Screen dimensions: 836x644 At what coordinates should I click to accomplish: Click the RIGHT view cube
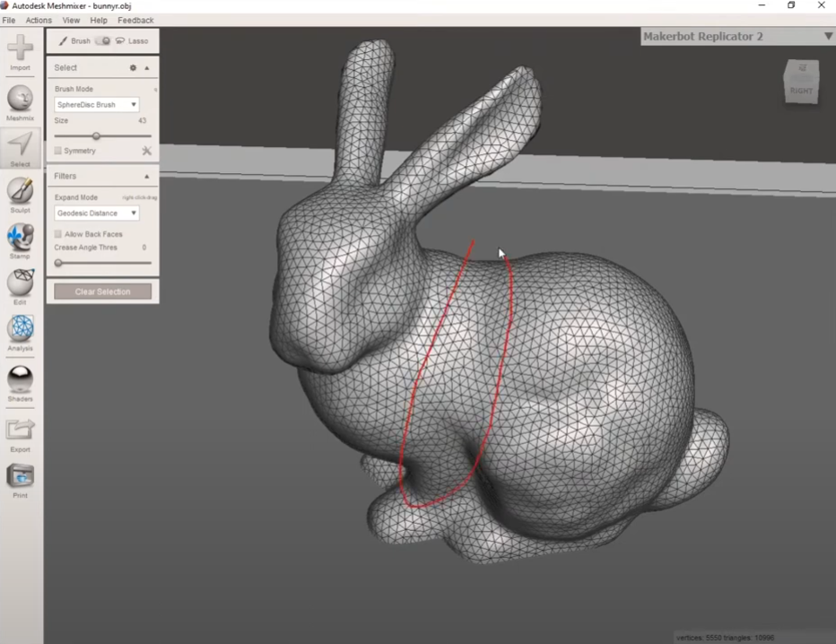coord(801,83)
